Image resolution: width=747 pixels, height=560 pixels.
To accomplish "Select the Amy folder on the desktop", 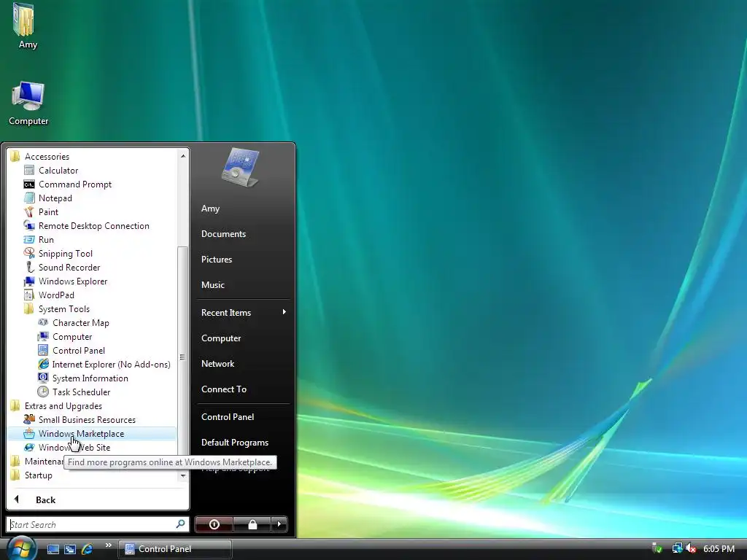I will [27, 26].
